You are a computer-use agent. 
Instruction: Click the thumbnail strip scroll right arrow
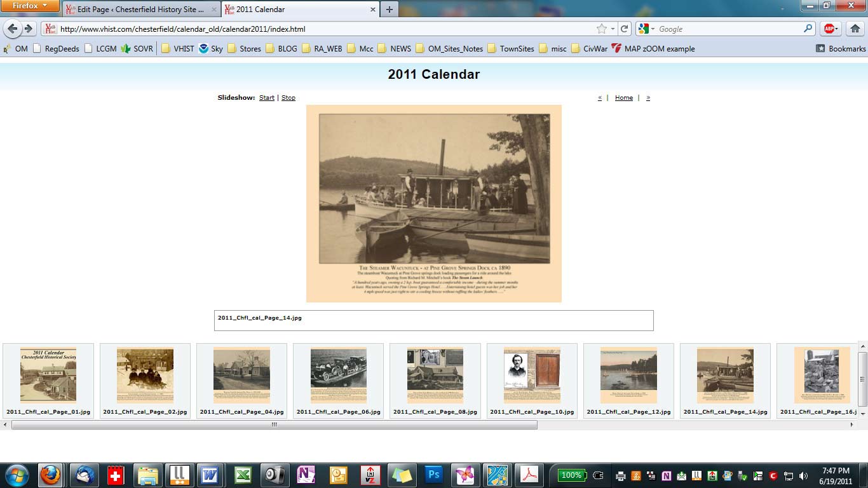click(851, 424)
